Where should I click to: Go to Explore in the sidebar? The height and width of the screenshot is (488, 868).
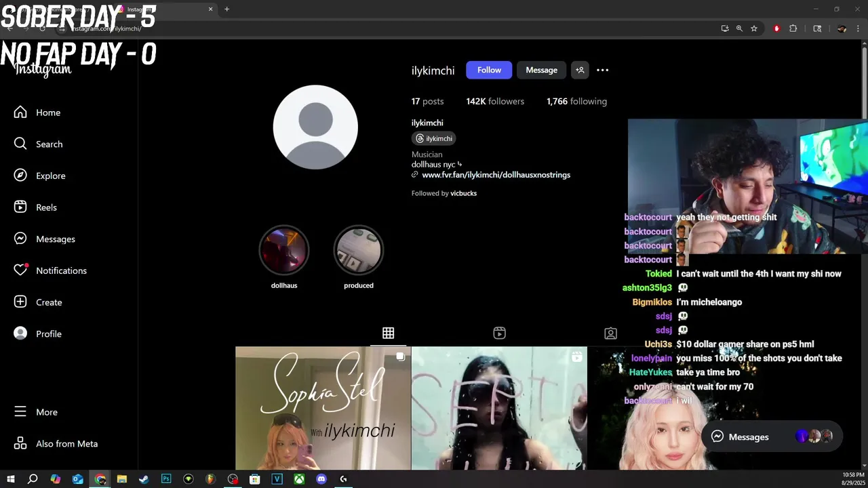tap(39, 176)
